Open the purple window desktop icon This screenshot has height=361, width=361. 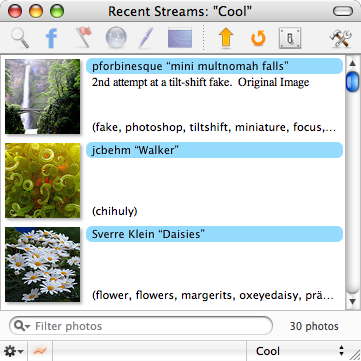pos(180,38)
